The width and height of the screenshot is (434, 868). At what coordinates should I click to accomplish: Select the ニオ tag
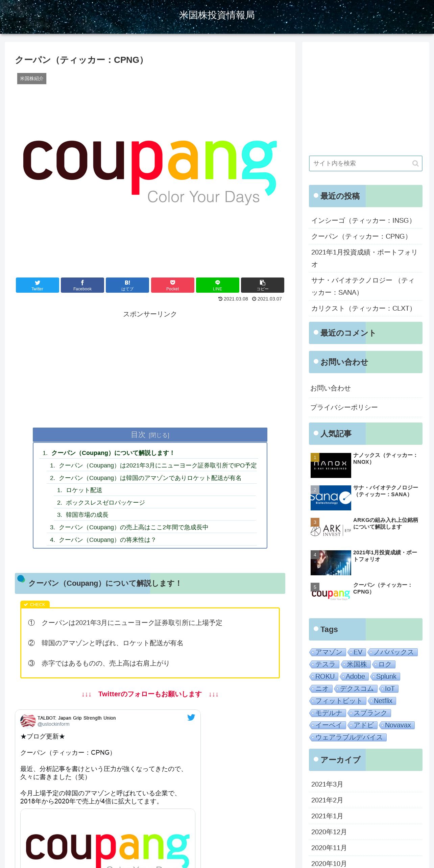click(321, 689)
